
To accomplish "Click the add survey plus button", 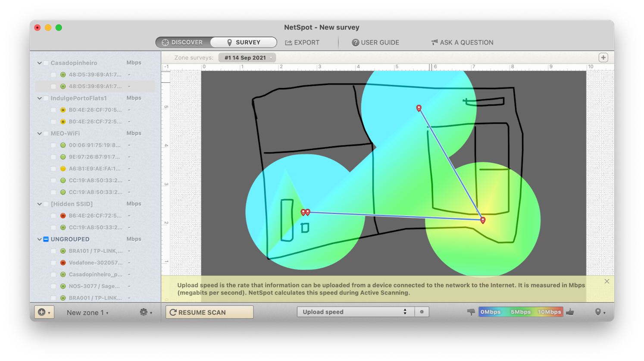I will 603,57.
